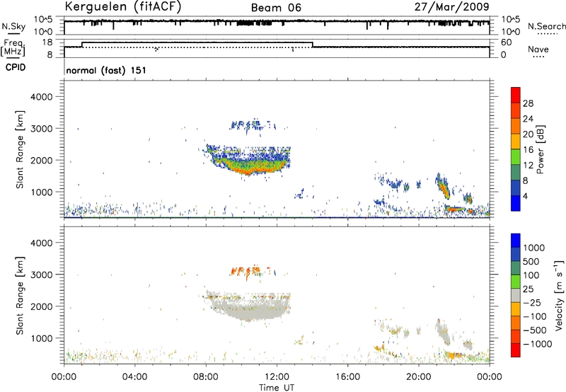566x392 pixels.
Task: Click the Velocity [m s⁻¹] colorbar label
Action: tap(559, 295)
